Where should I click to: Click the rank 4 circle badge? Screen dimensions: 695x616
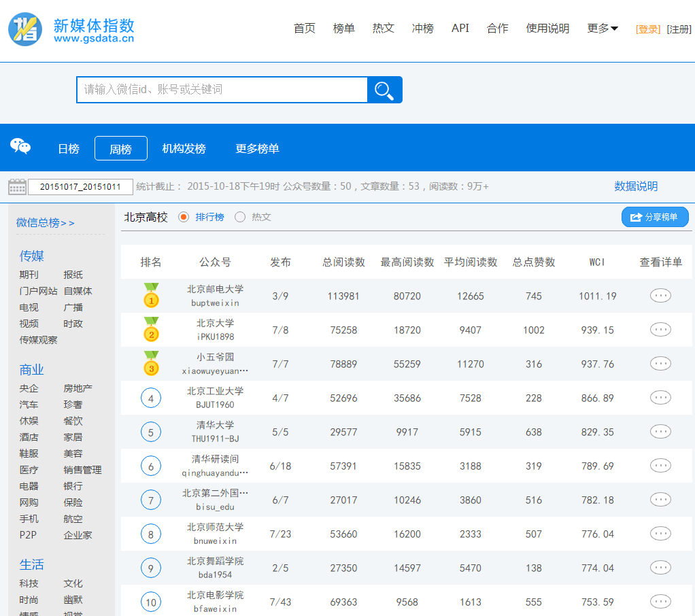coord(151,398)
